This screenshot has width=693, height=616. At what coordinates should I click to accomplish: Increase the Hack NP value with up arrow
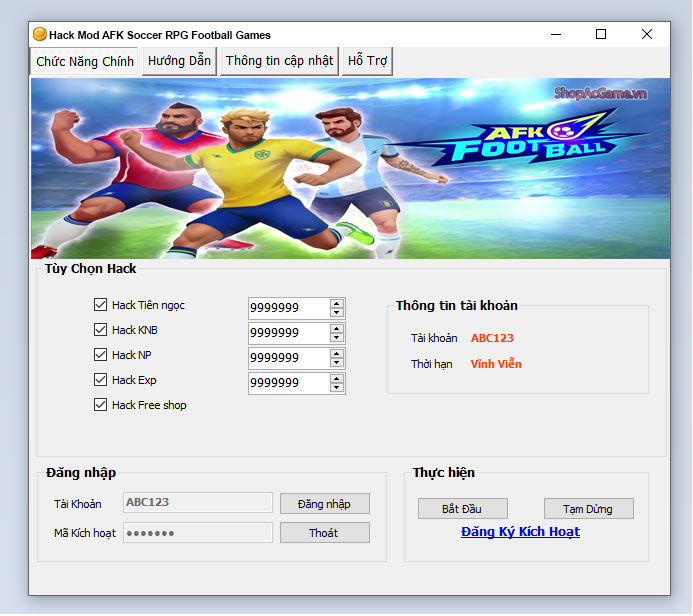337,354
